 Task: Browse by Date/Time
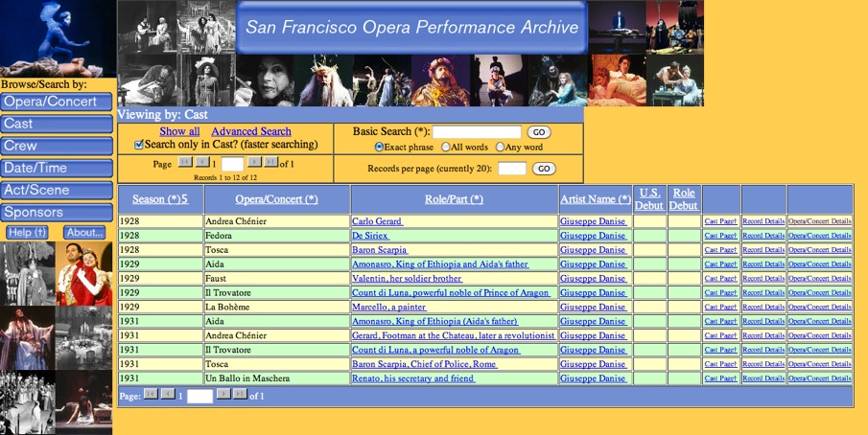pos(56,168)
